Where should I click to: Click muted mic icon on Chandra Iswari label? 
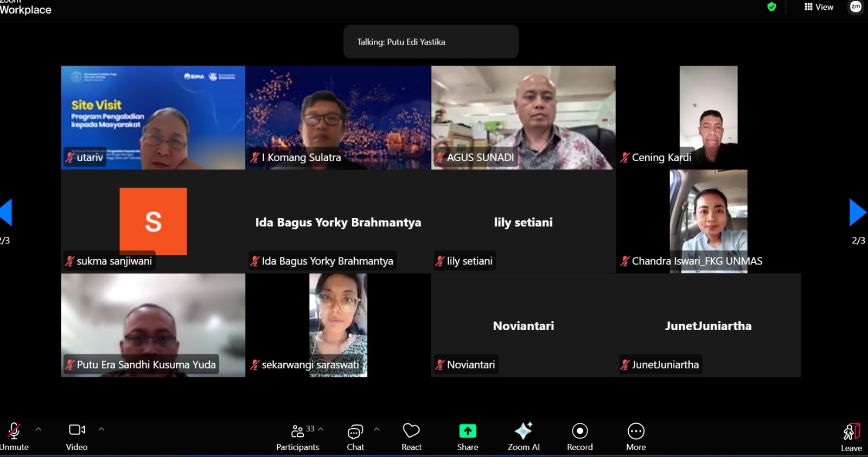(x=625, y=261)
